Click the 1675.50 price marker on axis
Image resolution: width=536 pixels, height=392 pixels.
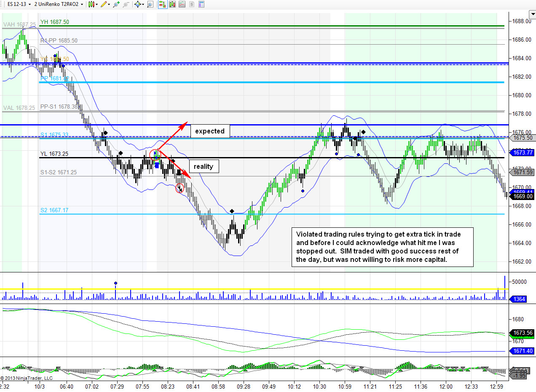(522, 138)
